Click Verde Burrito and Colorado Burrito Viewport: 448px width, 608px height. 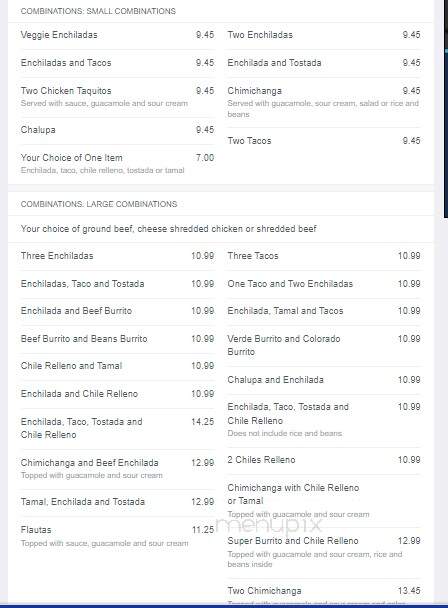tap(284, 345)
